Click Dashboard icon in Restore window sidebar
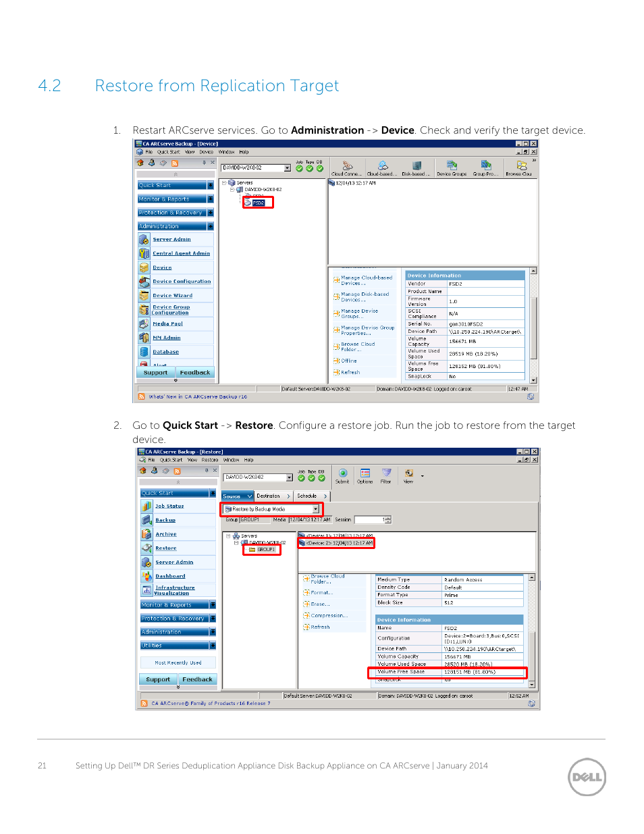 click(146, 576)
